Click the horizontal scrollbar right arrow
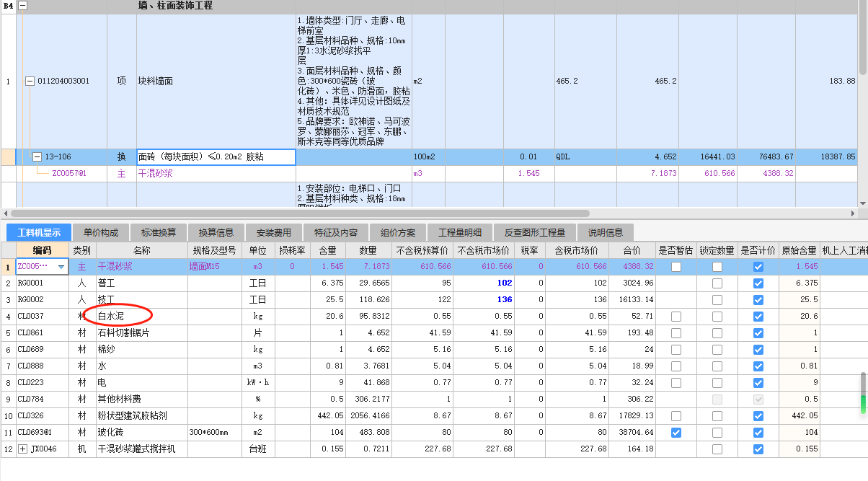 [x=853, y=213]
